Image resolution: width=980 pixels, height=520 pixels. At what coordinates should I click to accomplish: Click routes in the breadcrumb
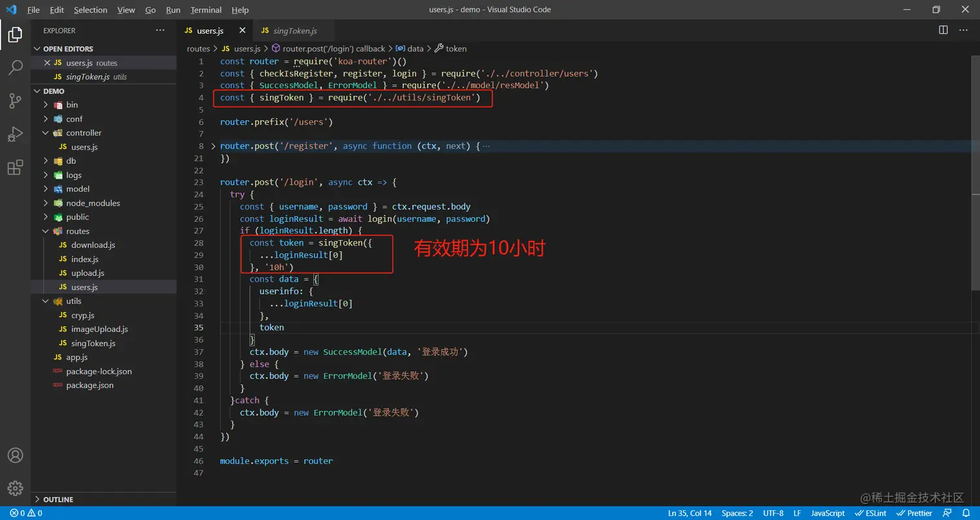198,49
